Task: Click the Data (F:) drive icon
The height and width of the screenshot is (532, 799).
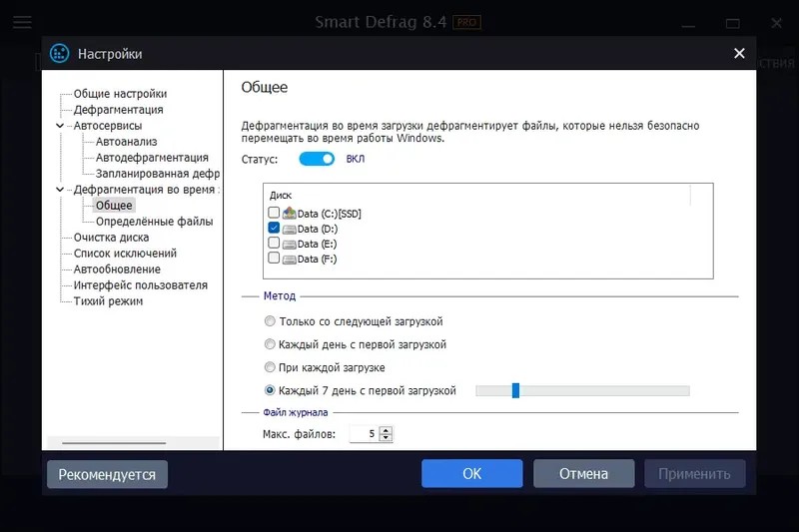Action: [290, 260]
